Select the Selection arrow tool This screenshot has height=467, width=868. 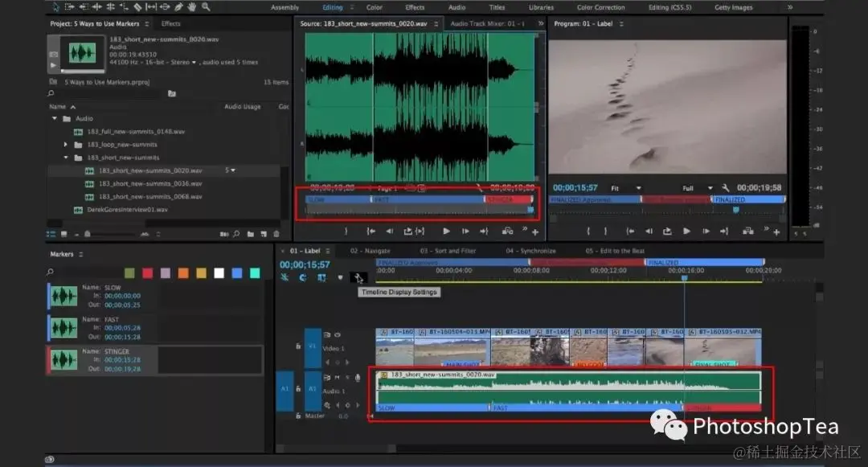pos(56,7)
